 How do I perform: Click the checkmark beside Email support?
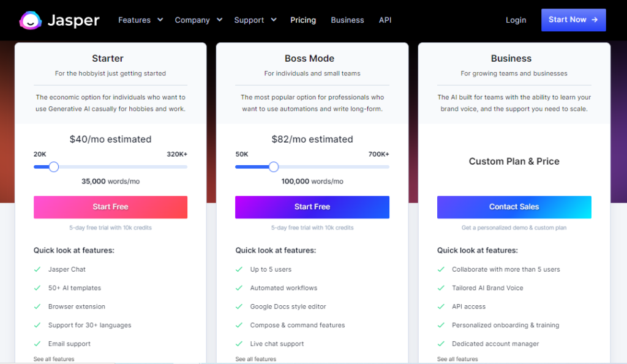[37, 344]
